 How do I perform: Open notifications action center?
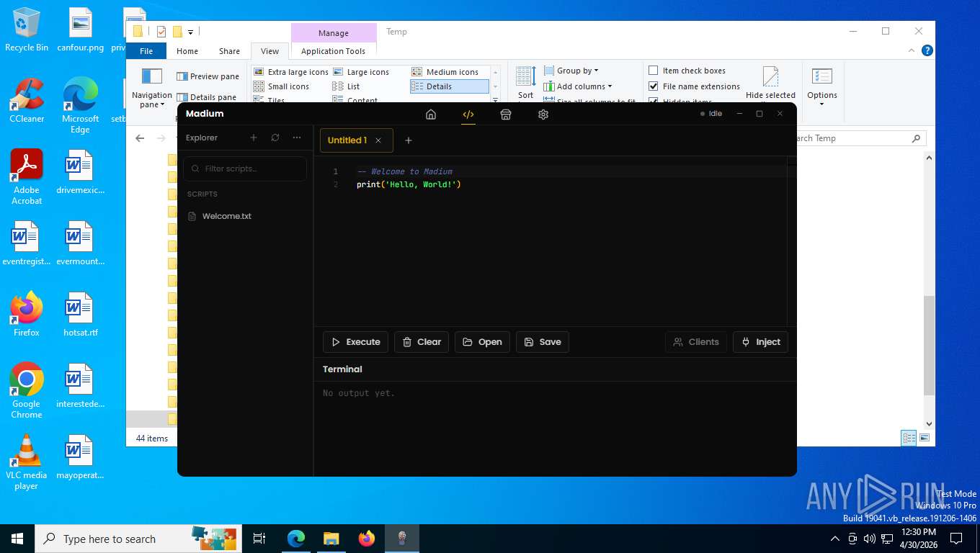[956, 539]
